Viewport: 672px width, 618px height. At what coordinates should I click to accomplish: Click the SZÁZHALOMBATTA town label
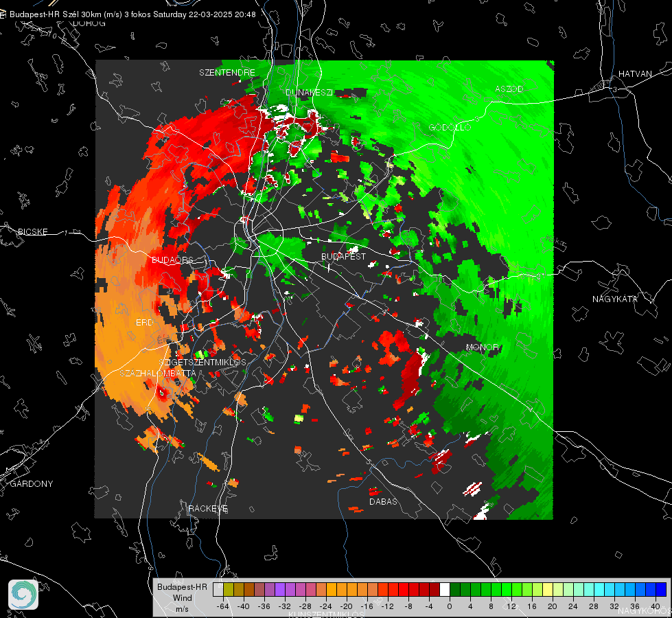[158, 373]
